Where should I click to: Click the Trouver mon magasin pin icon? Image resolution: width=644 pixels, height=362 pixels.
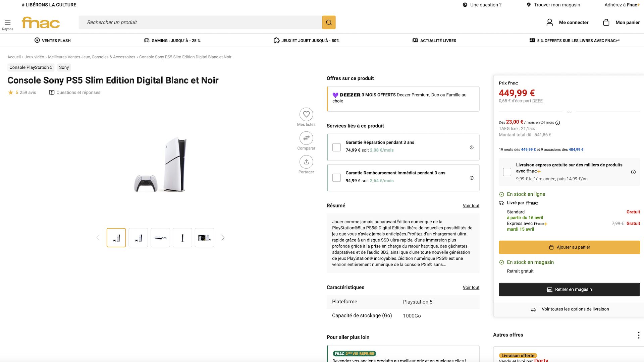coord(529,5)
